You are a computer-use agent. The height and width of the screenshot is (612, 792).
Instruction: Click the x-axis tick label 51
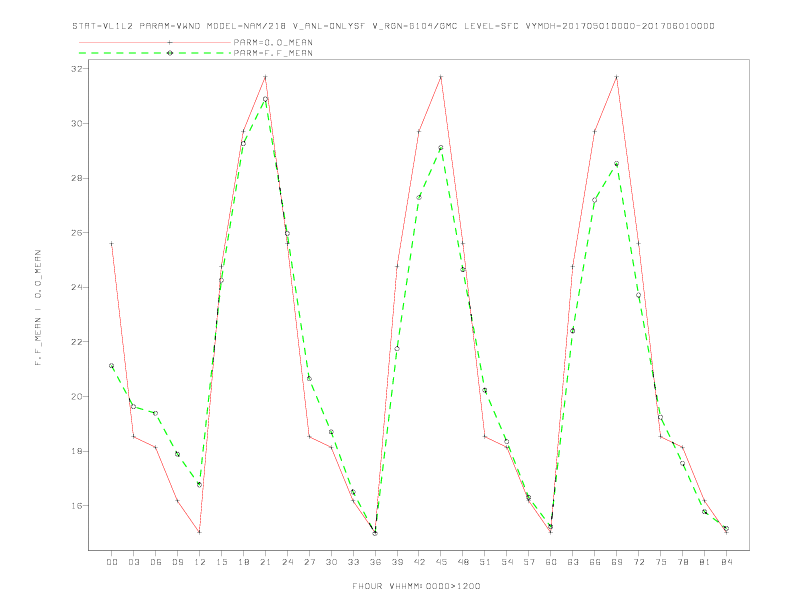(x=484, y=562)
